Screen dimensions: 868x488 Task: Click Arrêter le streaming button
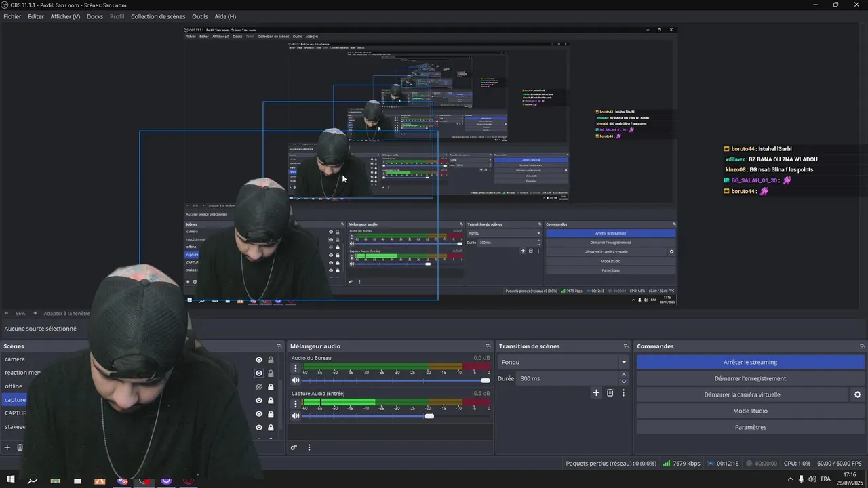pos(750,362)
